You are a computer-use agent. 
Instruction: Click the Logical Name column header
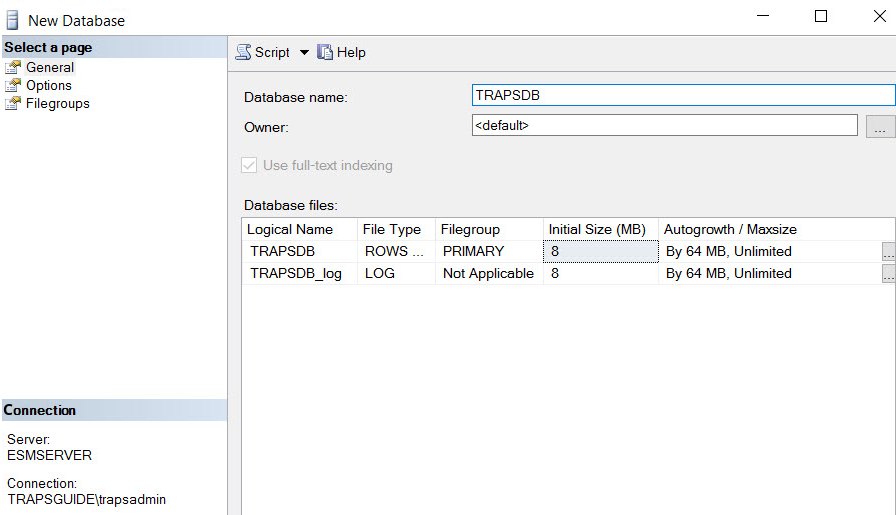[x=298, y=230]
